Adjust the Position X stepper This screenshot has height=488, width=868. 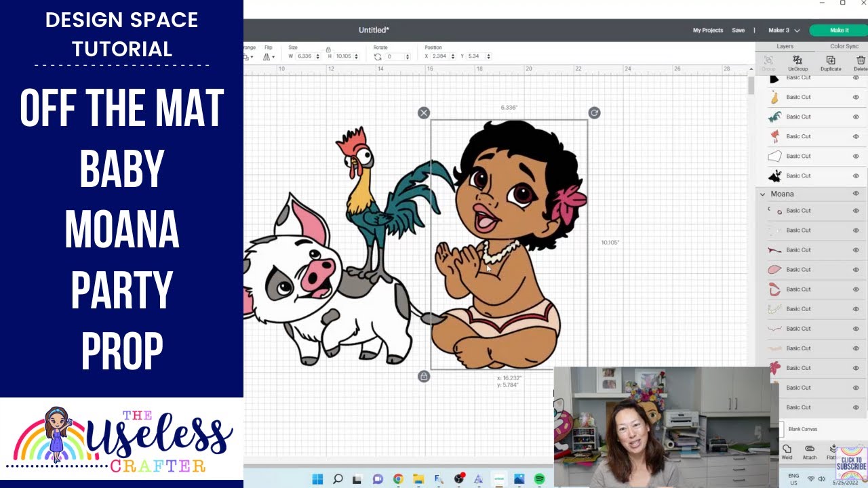(x=453, y=56)
